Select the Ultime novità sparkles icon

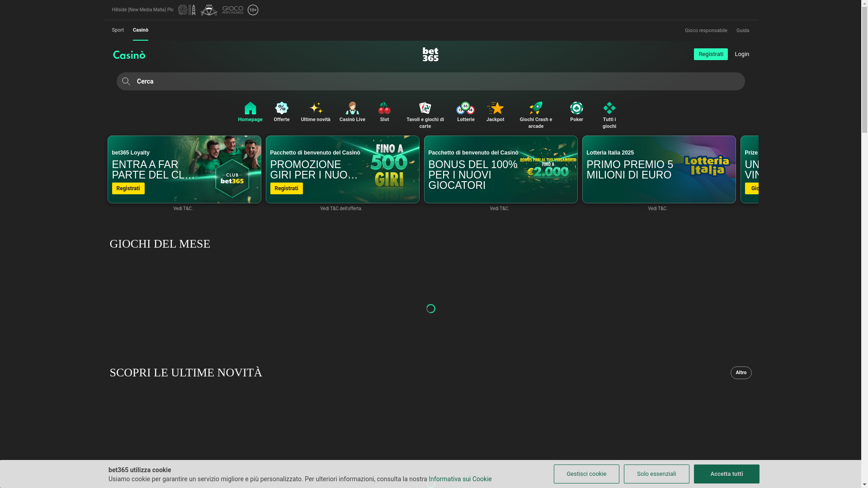coord(316,108)
